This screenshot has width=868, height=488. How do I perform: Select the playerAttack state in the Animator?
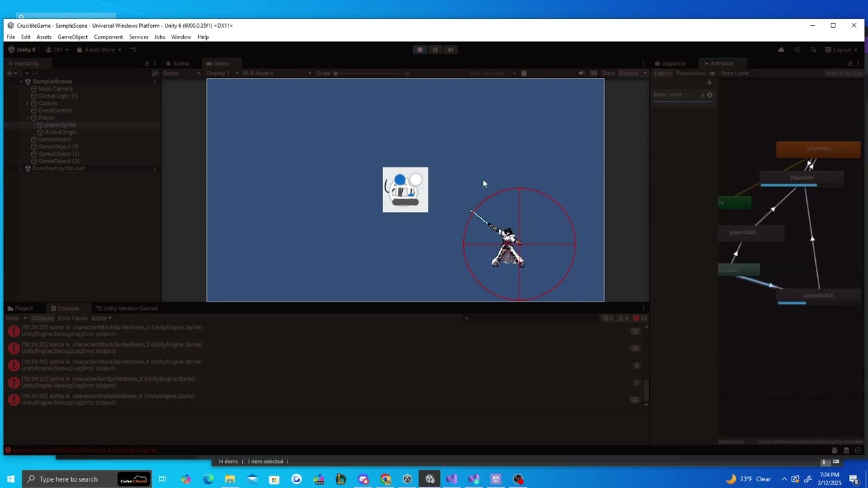[818, 295]
